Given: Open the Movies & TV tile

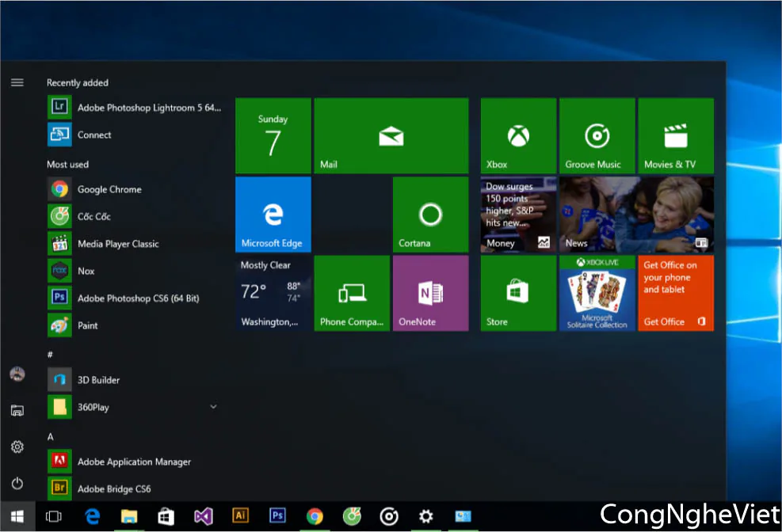Looking at the screenshot, I should tap(677, 135).
